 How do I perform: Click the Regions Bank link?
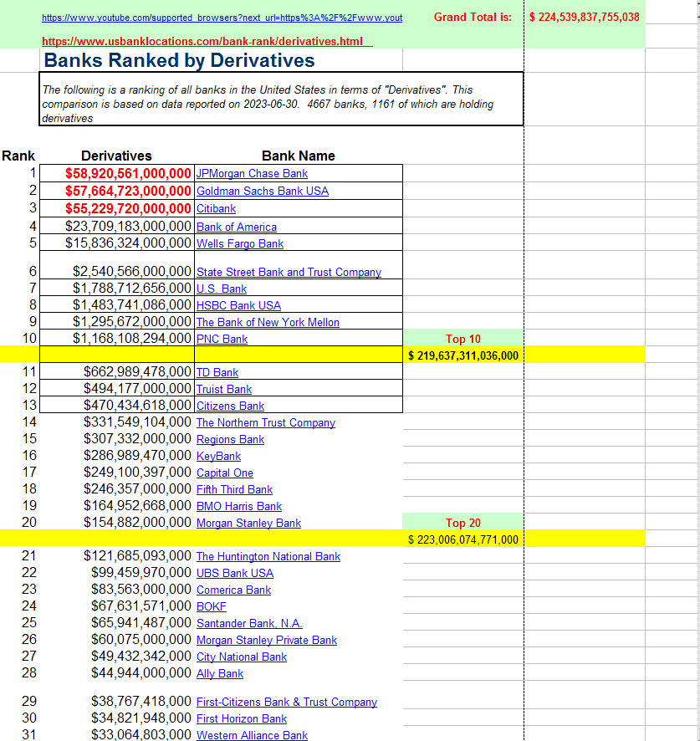click(230, 439)
